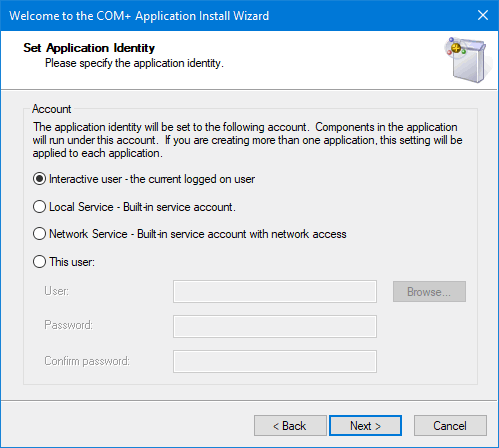Click the Confirm password field
The height and width of the screenshot is (448, 499).
(275, 361)
